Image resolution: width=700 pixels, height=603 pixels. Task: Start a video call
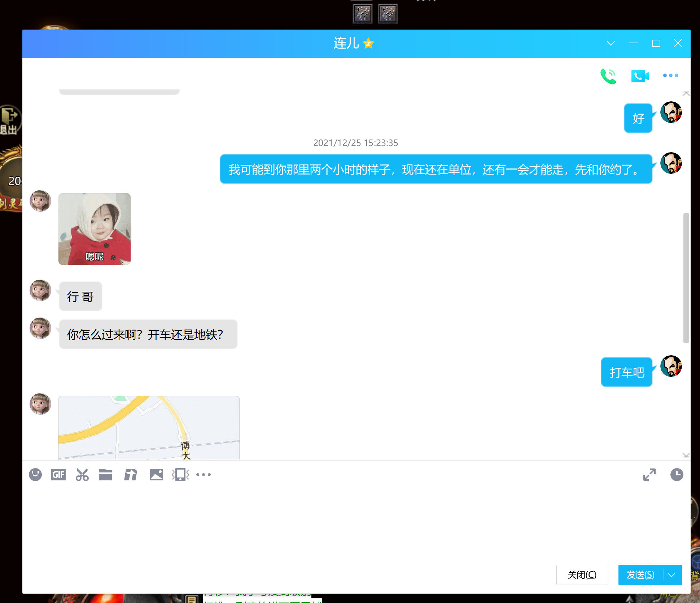click(640, 76)
